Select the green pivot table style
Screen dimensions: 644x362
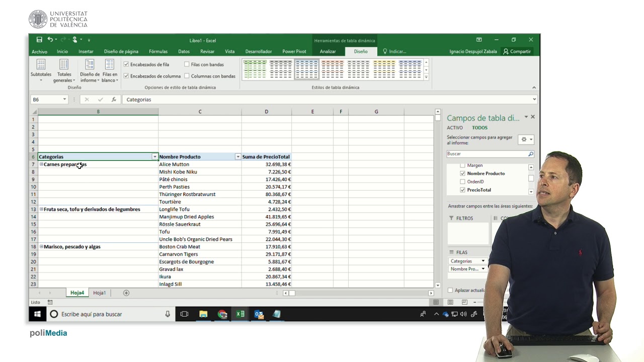coord(255,69)
